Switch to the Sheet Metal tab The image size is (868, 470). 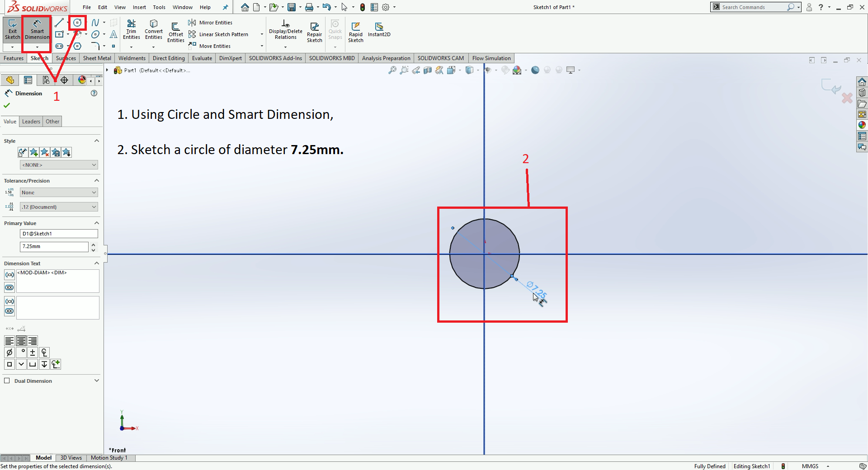pyautogui.click(x=97, y=58)
